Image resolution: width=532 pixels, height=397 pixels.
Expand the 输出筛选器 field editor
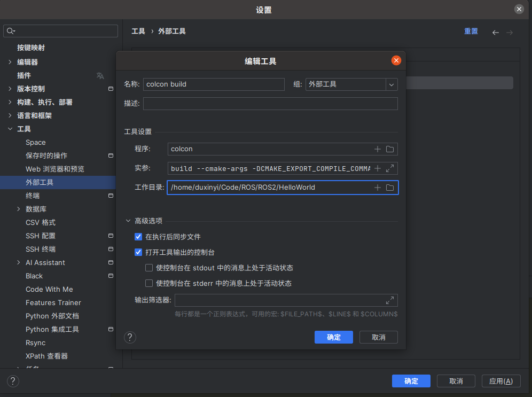click(390, 300)
